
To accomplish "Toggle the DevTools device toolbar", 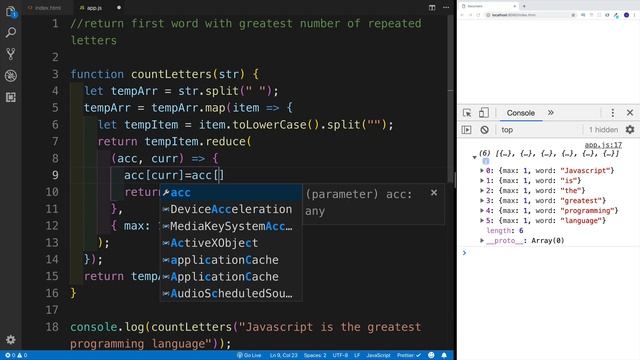I will tap(484, 113).
